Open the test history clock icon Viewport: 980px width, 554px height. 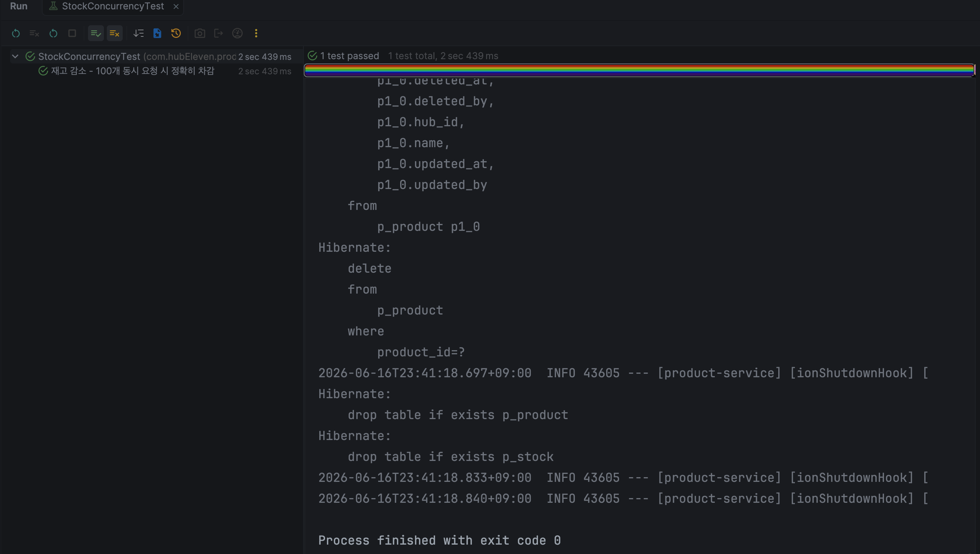coord(176,34)
